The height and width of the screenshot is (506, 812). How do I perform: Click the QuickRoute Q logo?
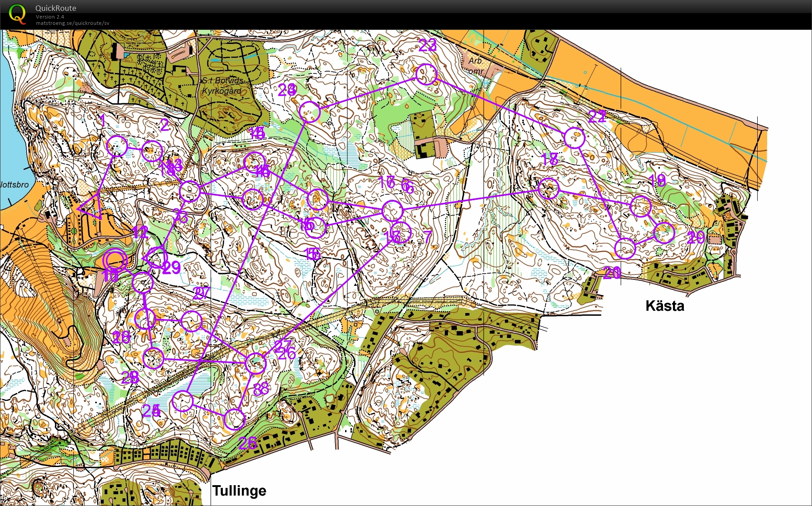(18, 14)
